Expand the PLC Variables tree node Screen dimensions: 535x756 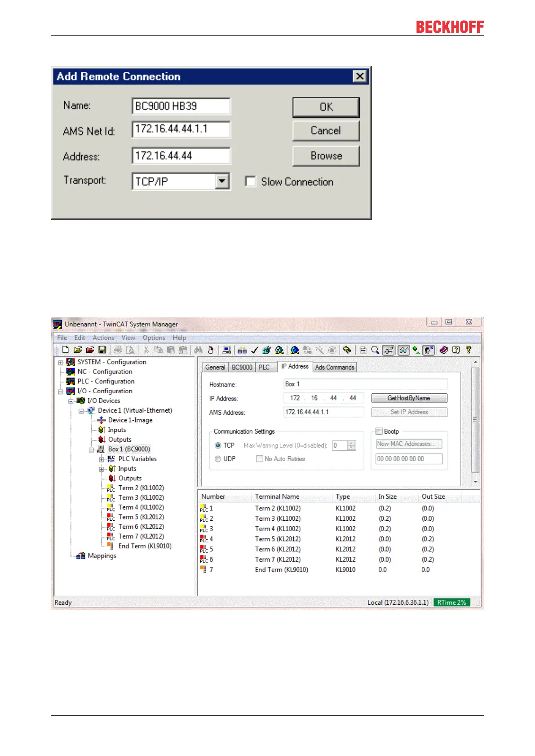pyautogui.click(x=102, y=459)
